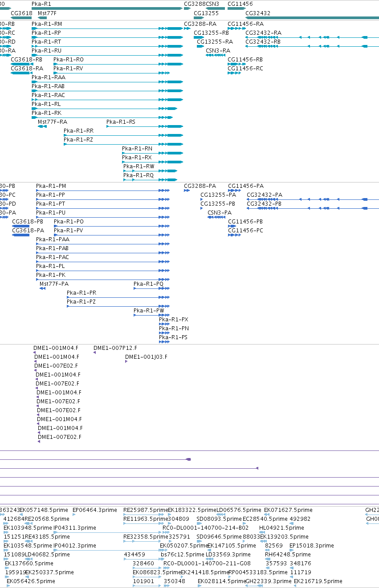This screenshot has width=379, height=588.
Task: Select transcript Pka-R1-RZ
Action: [x=78, y=140]
